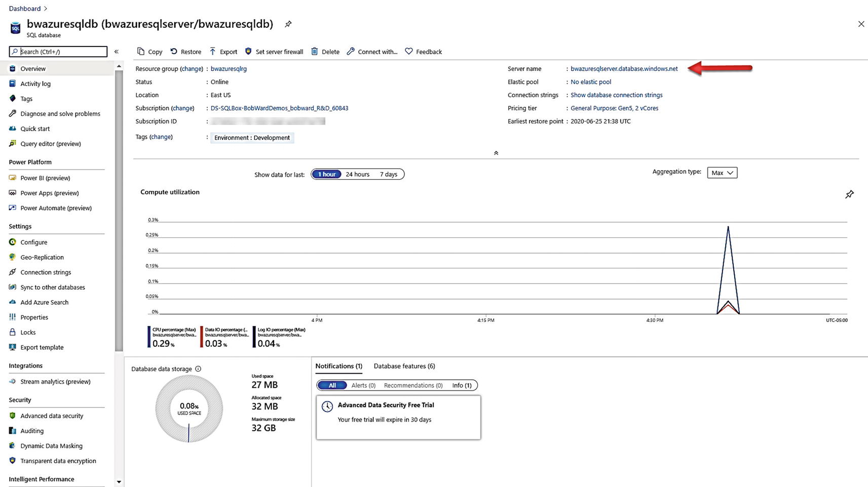Click the Connect with plug icon
The width and height of the screenshot is (868, 487).
pos(351,52)
